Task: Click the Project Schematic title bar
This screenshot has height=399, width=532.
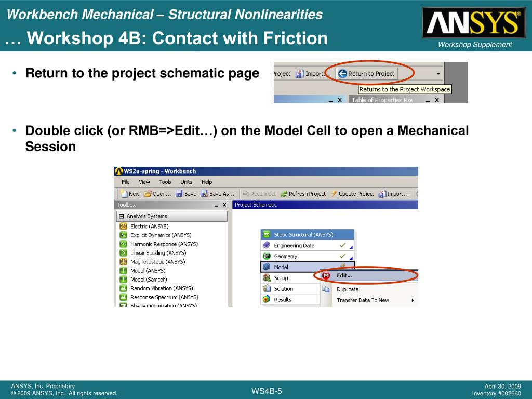Action: pyautogui.click(x=325, y=205)
